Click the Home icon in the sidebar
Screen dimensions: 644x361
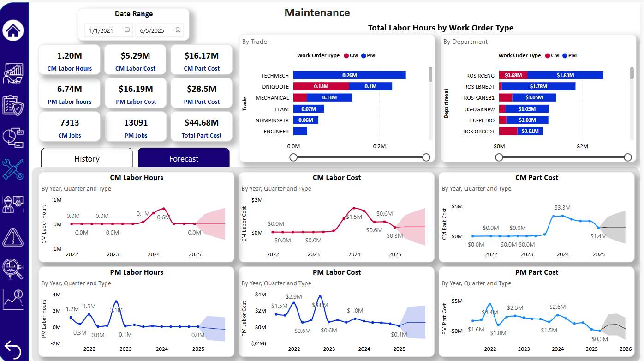pos(14,30)
